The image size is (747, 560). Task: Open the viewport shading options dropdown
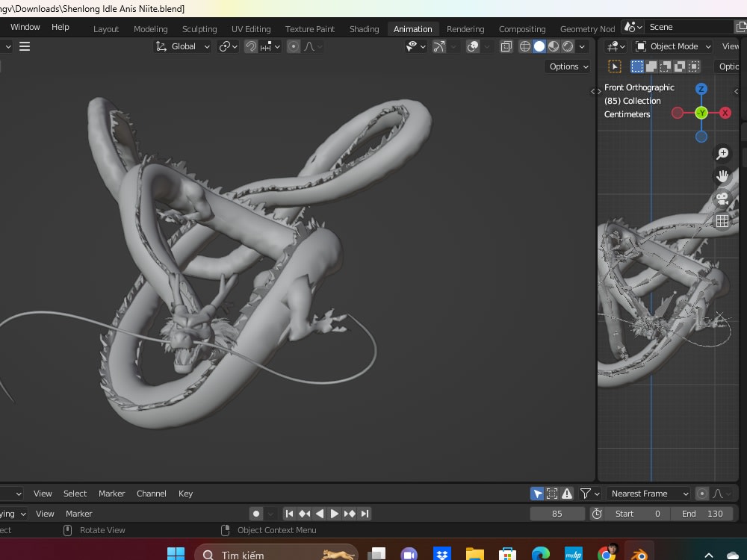[582, 46]
